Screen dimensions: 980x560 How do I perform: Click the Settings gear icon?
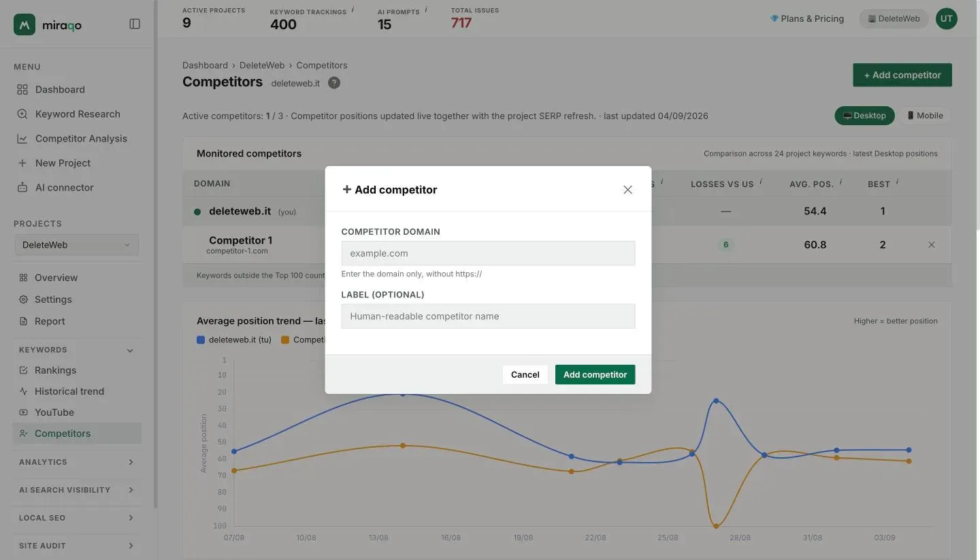(x=23, y=299)
